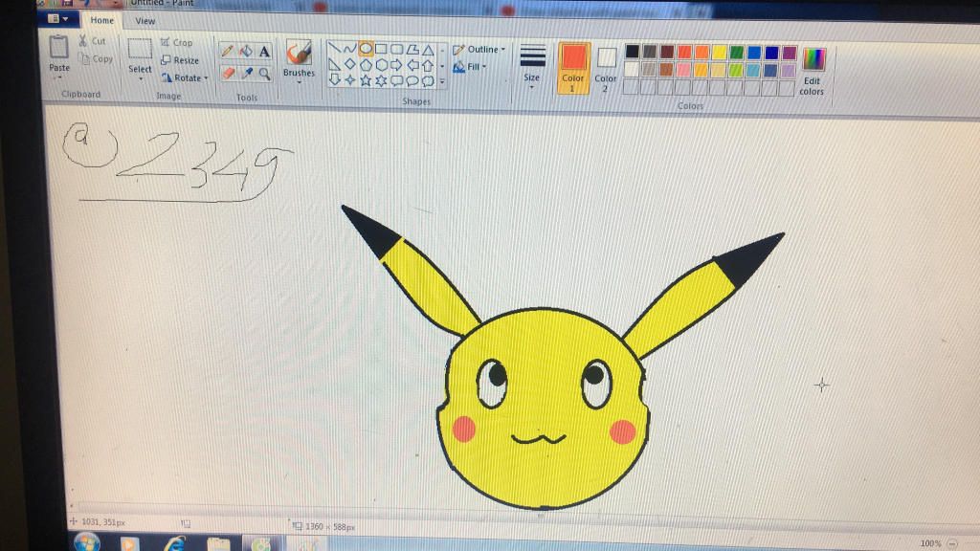Choose the Rounded rectangle shape

[397, 49]
